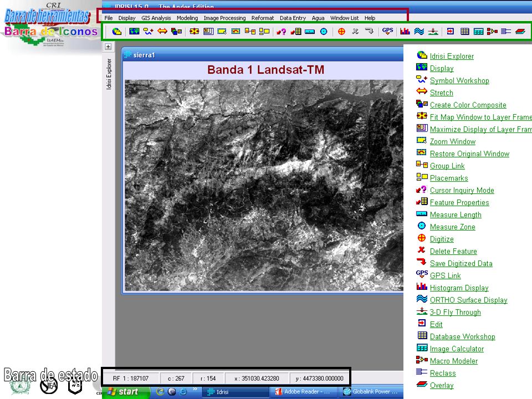Open GPS Link toolbar icon
532x399 pixels.
click(387, 31)
